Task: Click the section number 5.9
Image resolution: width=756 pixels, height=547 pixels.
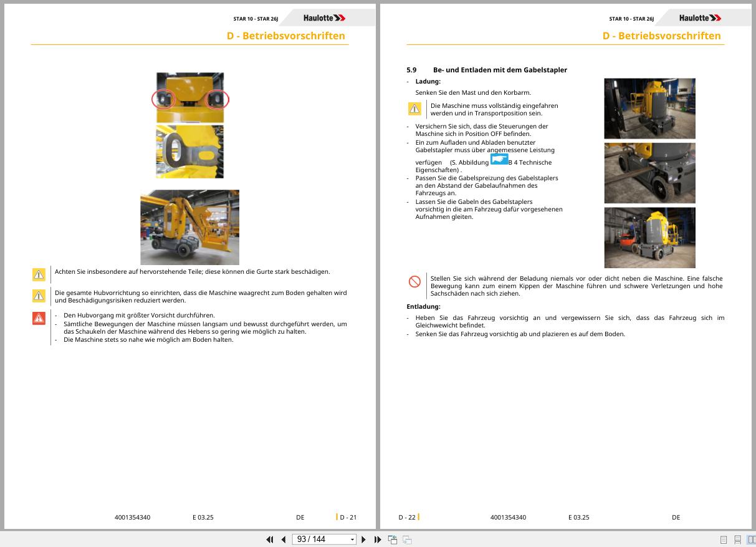Action: coord(411,70)
